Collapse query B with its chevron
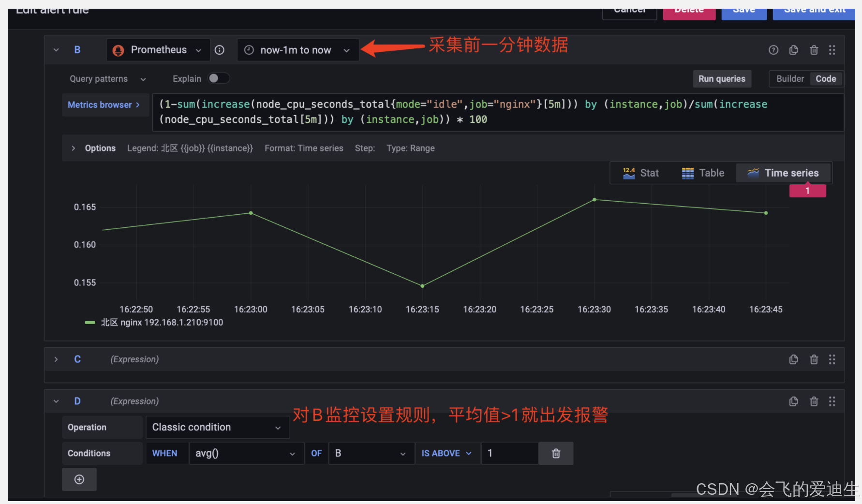 point(56,50)
